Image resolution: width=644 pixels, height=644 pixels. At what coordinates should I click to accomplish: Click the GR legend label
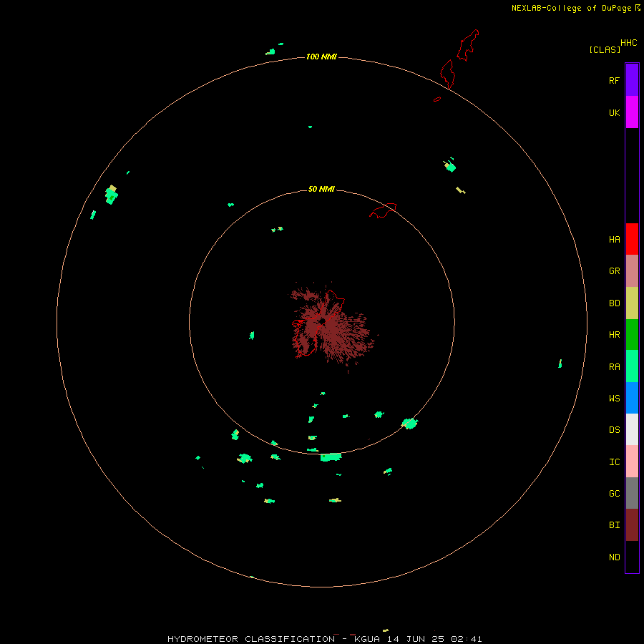click(x=614, y=270)
